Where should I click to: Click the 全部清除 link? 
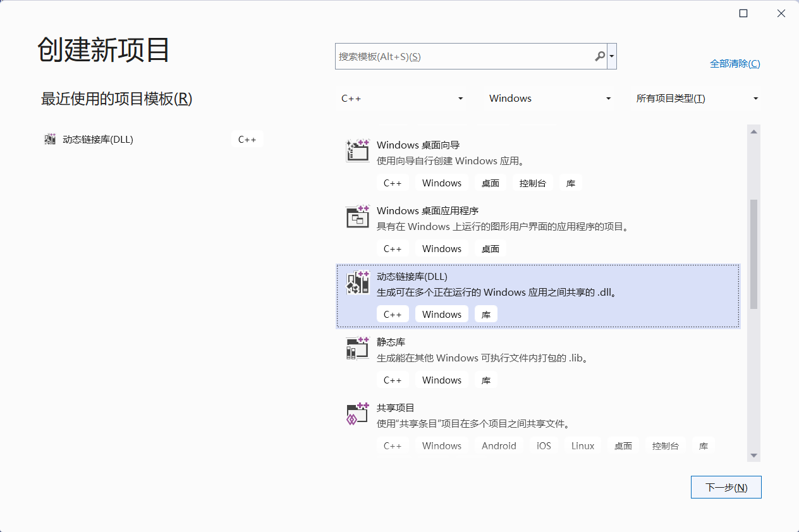[x=735, y=63]
